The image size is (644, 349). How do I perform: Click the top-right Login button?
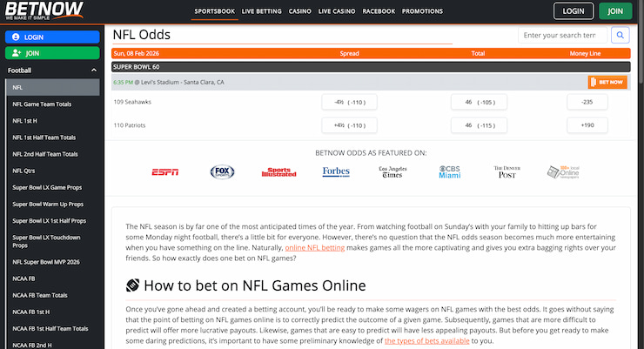point(574,11)
